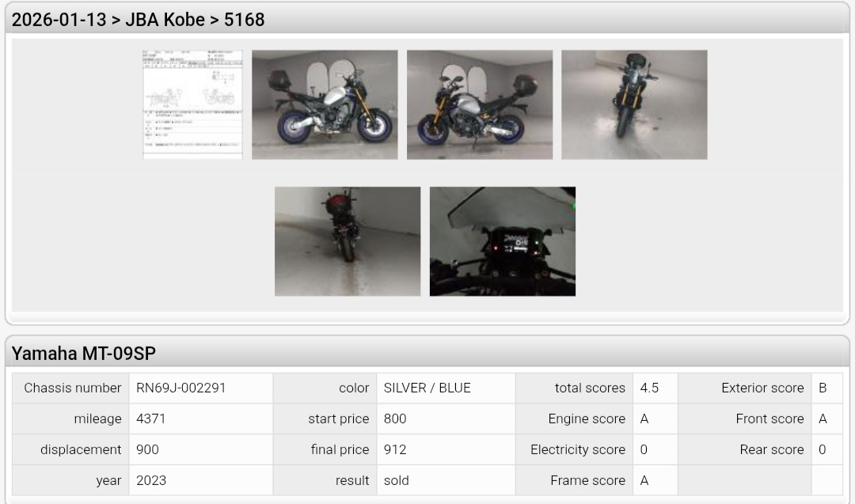Select chassis number RN69J-002291 cell
The image size is (855, 504).
point(200,388)
